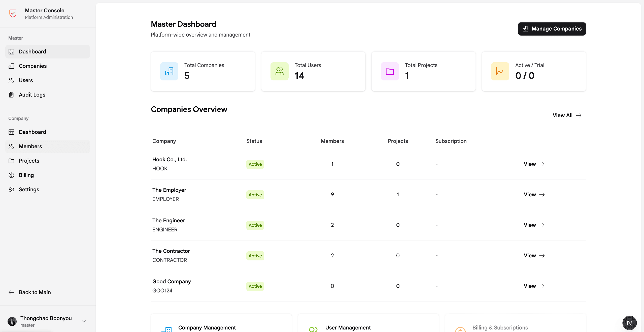The width and height of the screenshot is (644, 332).
Task: Click the Master Console shield logo
Action: (13, 13)
